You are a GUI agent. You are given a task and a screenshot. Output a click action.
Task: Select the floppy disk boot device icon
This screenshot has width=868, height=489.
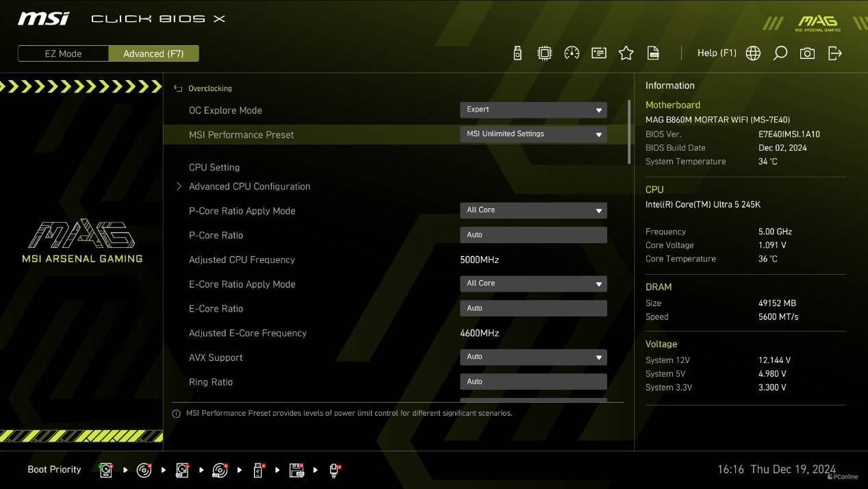[296, 470]
